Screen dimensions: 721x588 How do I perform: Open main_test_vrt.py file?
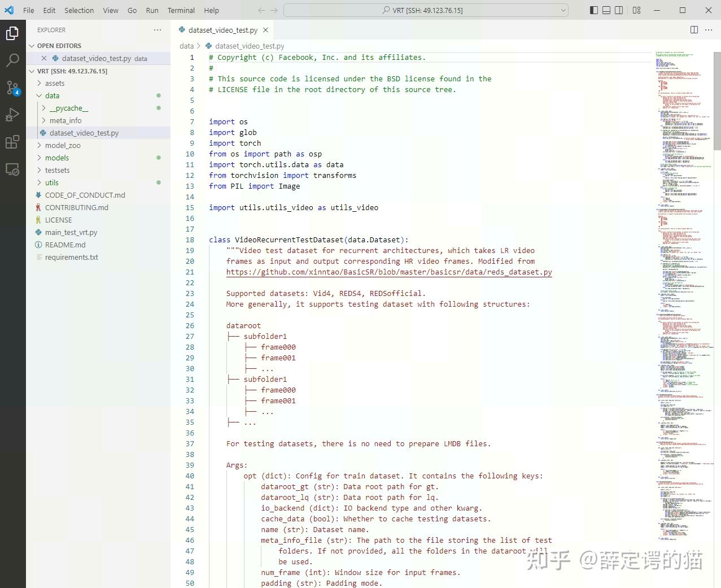point(71,233)
